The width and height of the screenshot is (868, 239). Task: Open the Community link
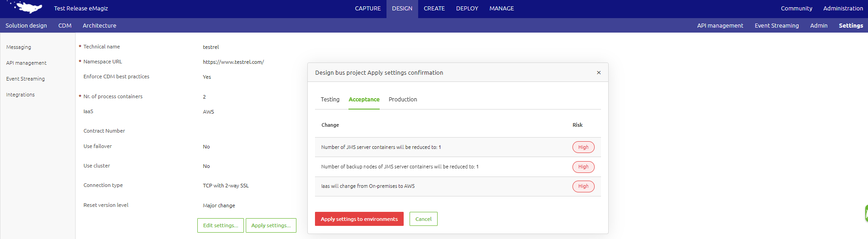pyautogui.click(x=796, y=9)
